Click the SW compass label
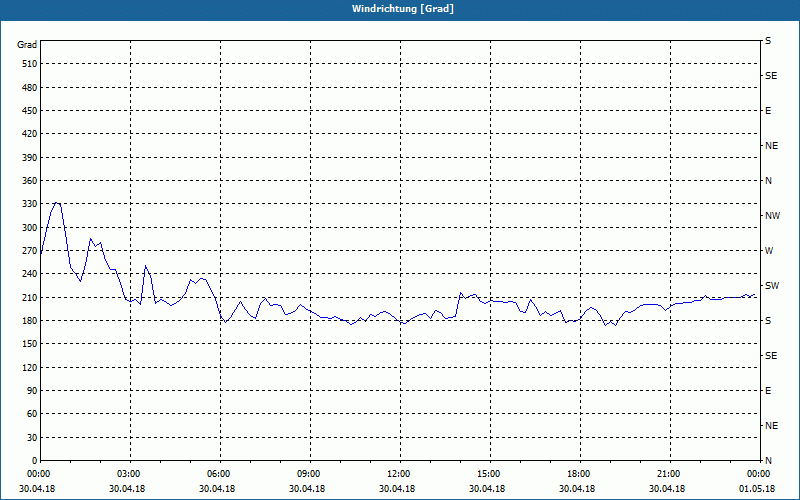This screenshot has height=500, width=800. 772,286
